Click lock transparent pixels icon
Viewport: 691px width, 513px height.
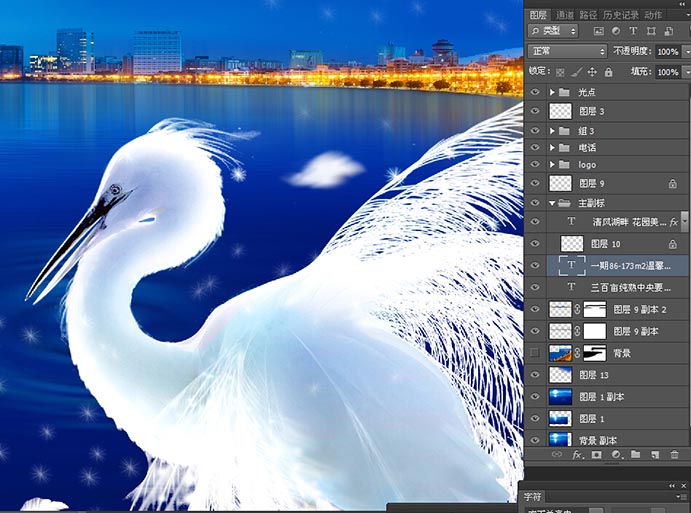point(560,72)
